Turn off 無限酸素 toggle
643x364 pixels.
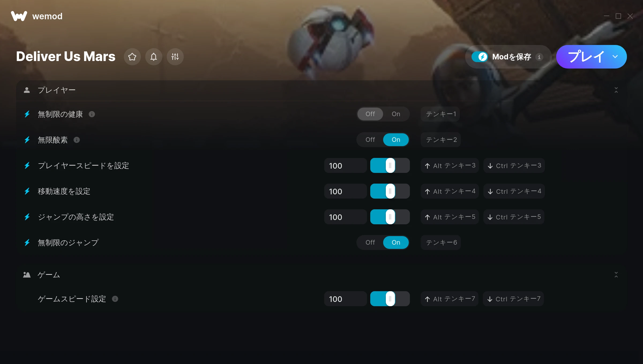pos(370,140)
